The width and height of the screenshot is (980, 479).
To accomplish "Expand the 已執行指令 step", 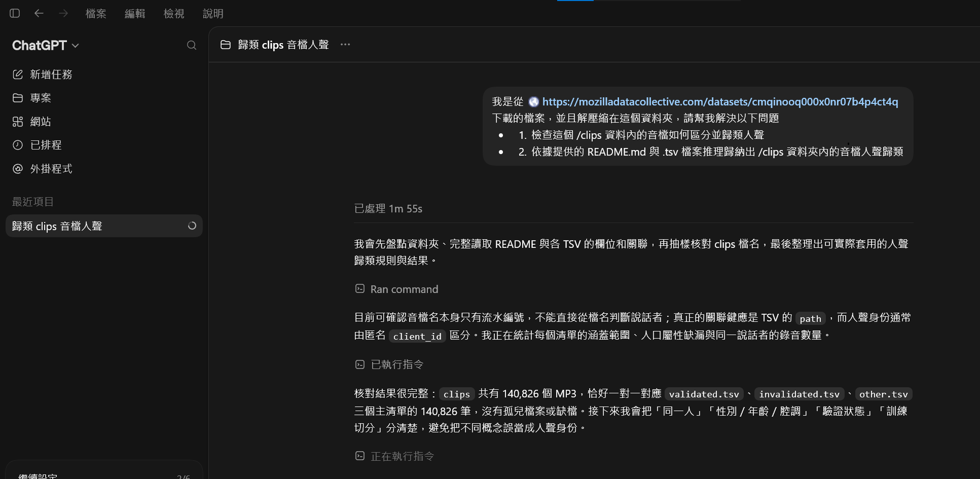I will (x=397, y=364).
